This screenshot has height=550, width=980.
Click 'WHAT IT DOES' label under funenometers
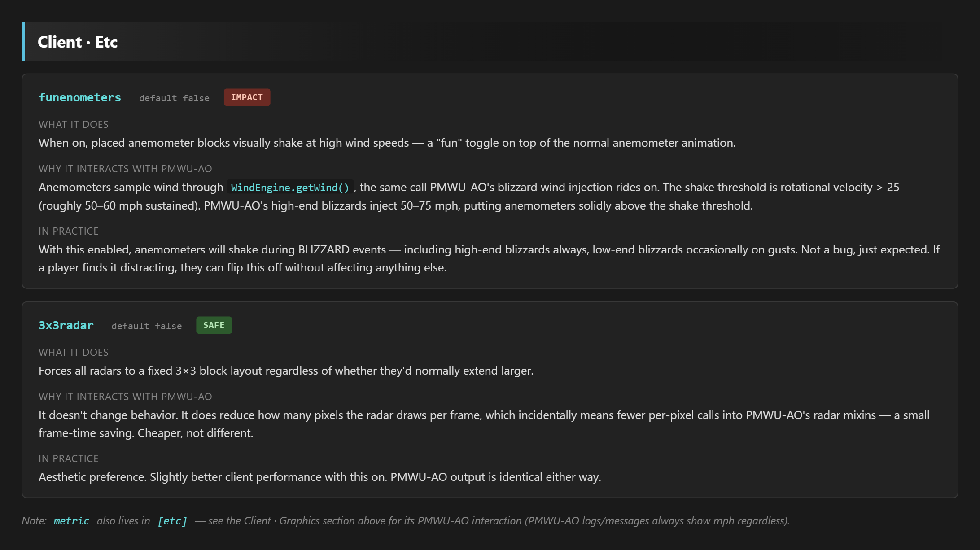[x=74, y=124]
